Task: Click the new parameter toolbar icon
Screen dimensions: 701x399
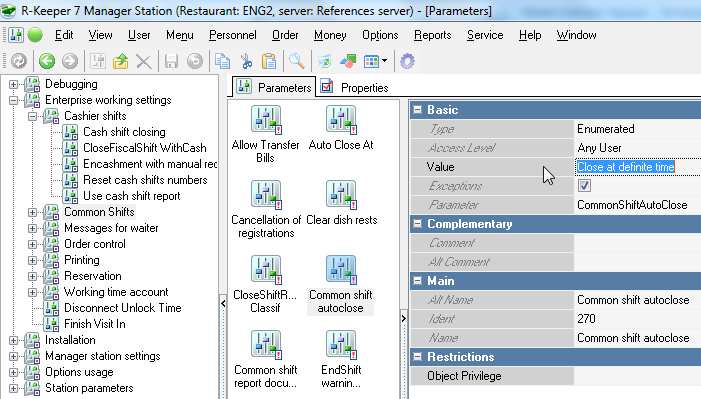Action: point(97,61)
